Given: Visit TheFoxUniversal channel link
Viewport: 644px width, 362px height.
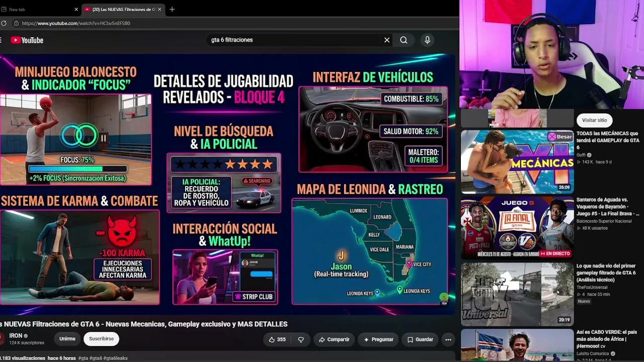Looking at the screenshot, I should [x=592, y=288].
